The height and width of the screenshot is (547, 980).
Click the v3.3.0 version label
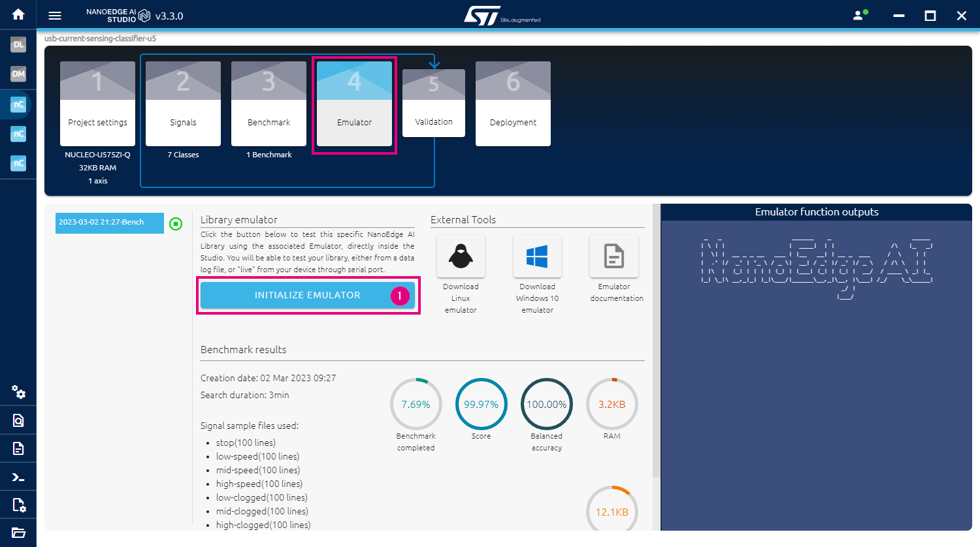click(169, 16)
